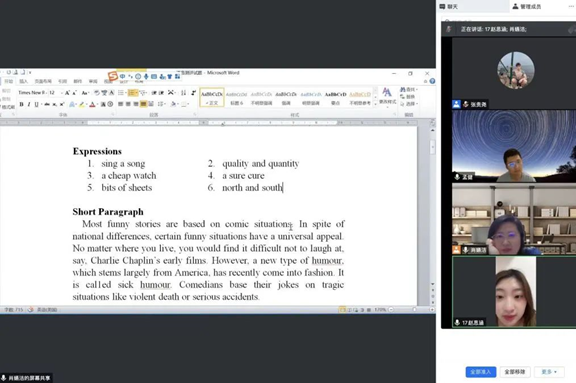Click the yellow text highlight icon
This screenshot has width=576, height=383.
point(82,105)
